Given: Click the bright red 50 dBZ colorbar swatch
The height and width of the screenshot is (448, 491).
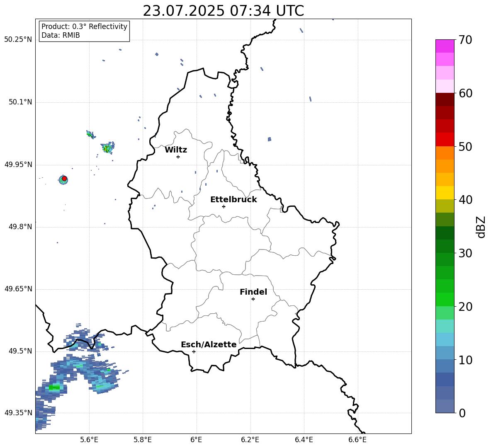Looking at the screenshot, I should point(445,140).
